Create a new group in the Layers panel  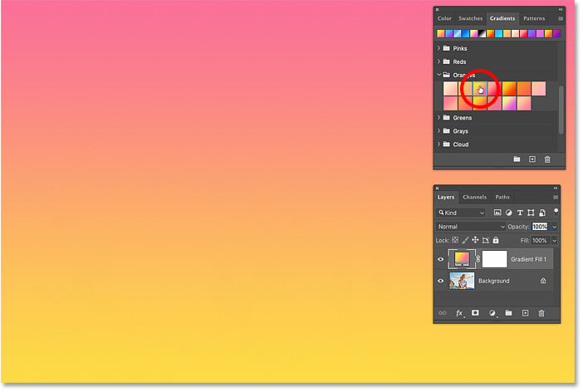(x=508, y=313)
